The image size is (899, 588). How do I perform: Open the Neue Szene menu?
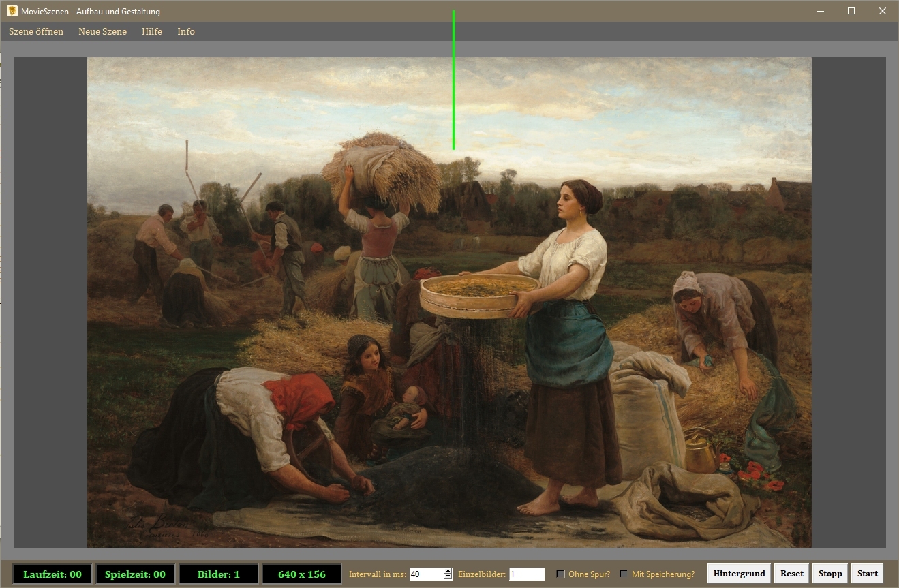pos(102,31)
